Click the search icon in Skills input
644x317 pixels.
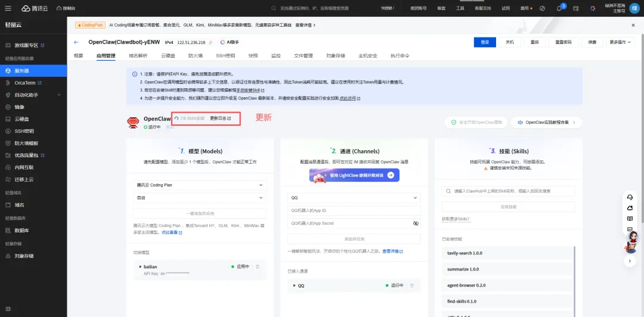point(449,191)
